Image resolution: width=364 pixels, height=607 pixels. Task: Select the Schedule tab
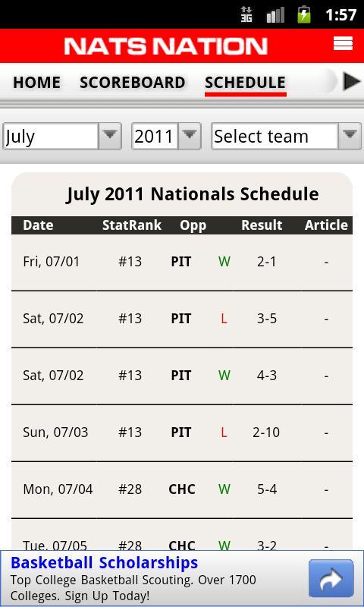pyautogui.click(x=246, y=83)
